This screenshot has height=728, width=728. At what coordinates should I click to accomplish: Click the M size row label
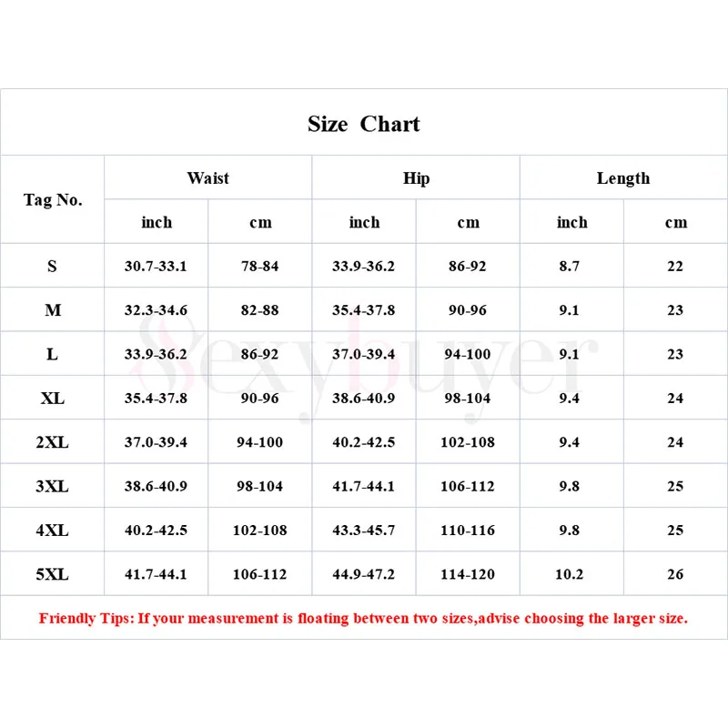click(53, 310)
